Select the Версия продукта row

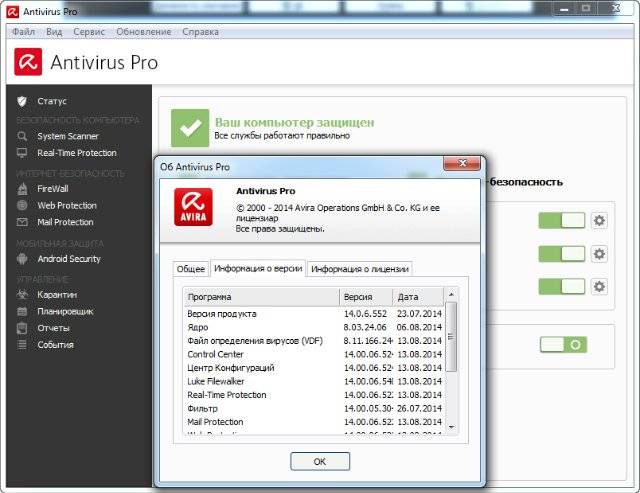pos(314,314)
